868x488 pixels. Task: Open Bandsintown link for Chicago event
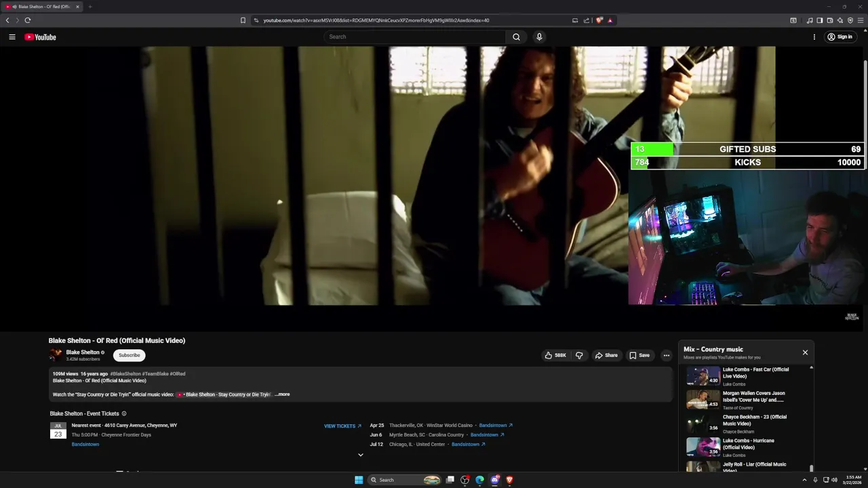[468, 445]
